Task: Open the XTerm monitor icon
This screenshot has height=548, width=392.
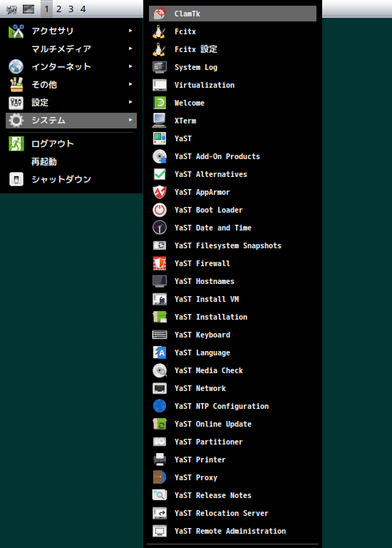Action: coord(160,121)
